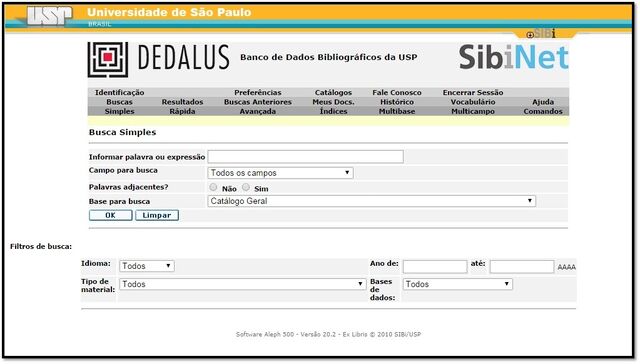The image size is (640, 364).
Task: Click Encerrar Sessão
Action: point(473,93)
